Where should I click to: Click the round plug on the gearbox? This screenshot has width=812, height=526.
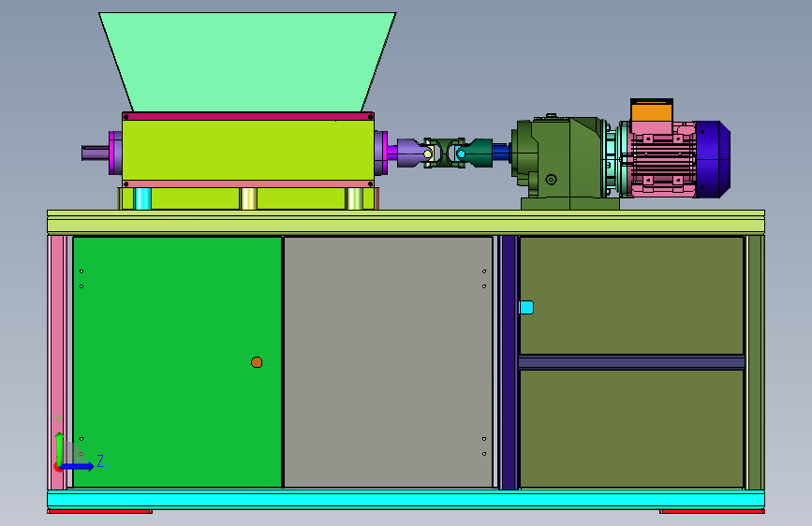pyautogui.click(x=551, y=180)
